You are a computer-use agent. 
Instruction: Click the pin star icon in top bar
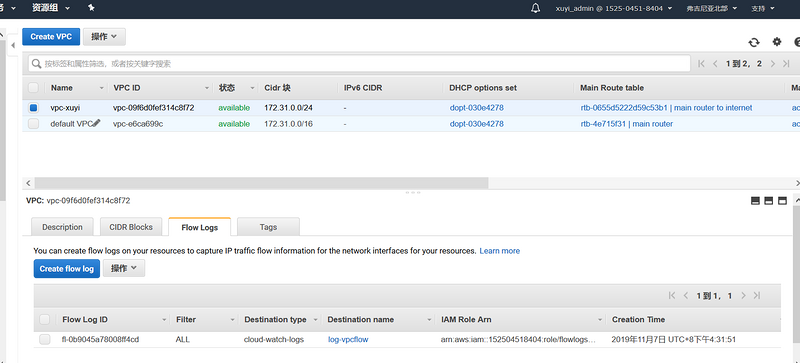pos(91,8)
